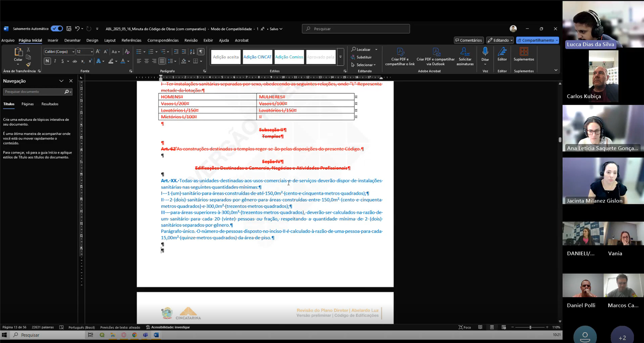The image size is (644, 343).
Task: Click the Text Effects icon
Action: (99, 61)
